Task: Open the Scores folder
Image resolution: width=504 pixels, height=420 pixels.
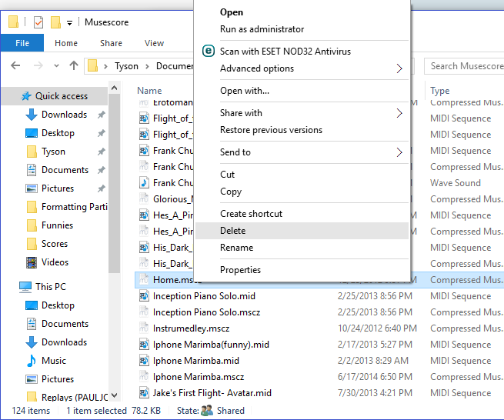Action: tap(55, 244)
